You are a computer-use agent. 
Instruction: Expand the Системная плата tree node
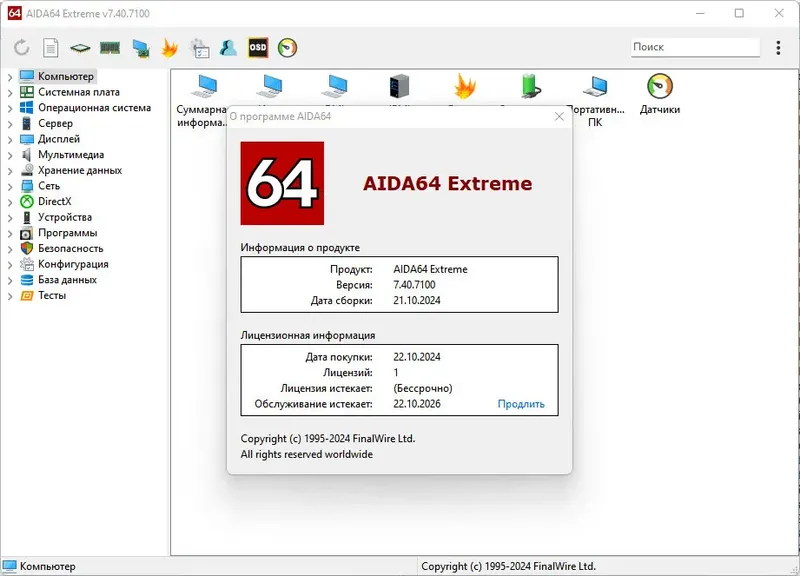[x=10, y=93]
